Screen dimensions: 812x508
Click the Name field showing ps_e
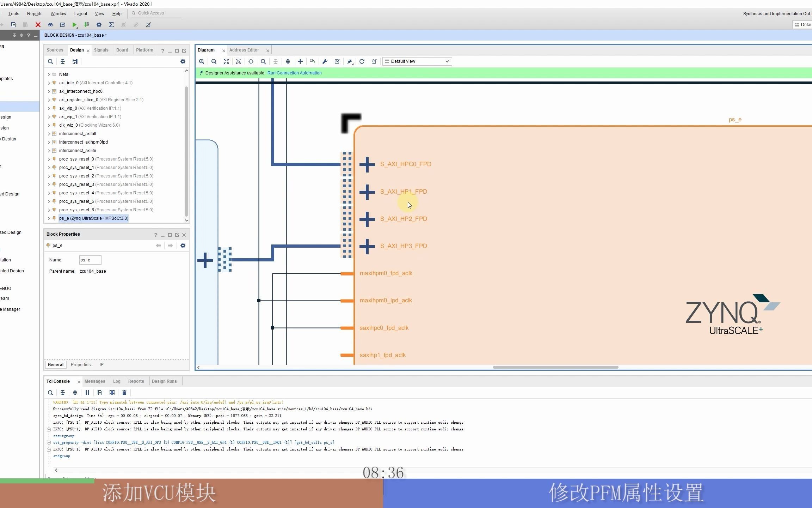[90, 260]
